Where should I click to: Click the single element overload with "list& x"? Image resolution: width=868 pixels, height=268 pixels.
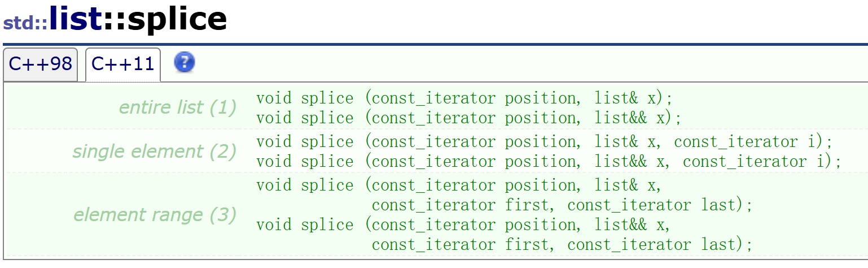point(544,141)
